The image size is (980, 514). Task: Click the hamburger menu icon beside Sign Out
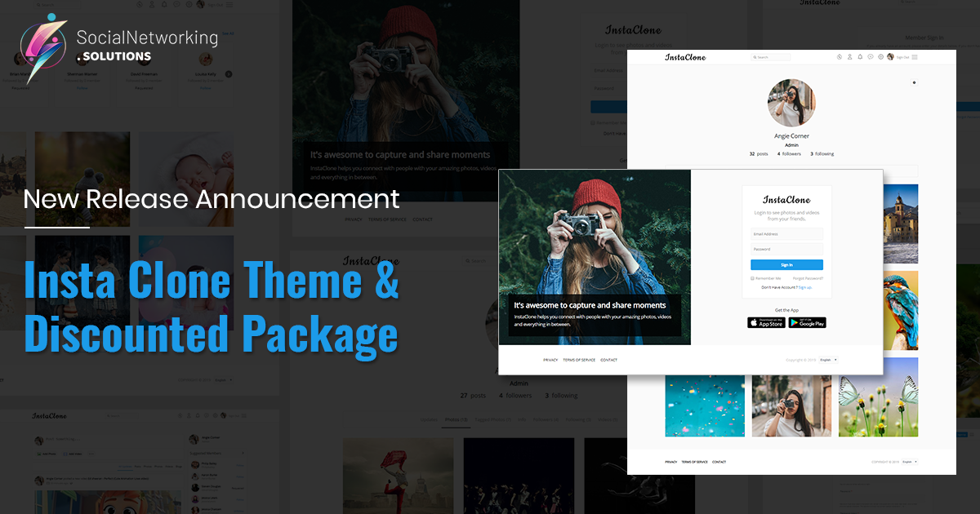pyautogui.click(x=915, y=57)
